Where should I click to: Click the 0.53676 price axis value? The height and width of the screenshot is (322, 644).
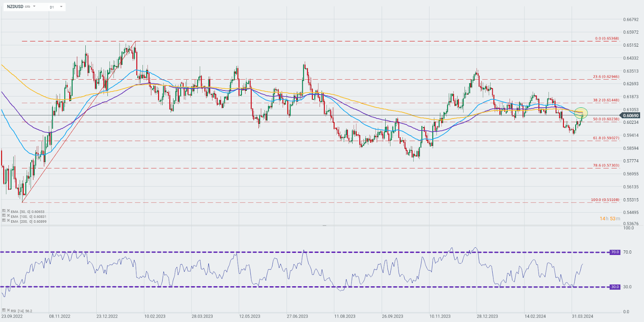tap(631, 224)
